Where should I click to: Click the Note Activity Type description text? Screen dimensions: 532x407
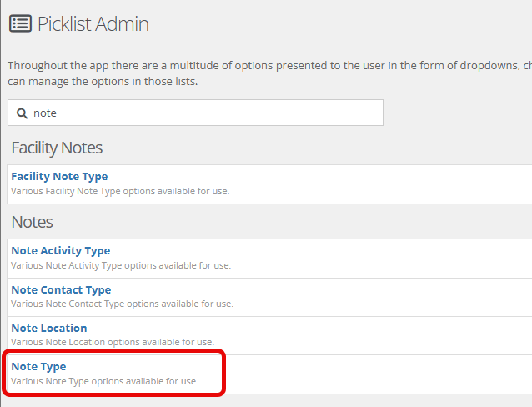point(120,265)
